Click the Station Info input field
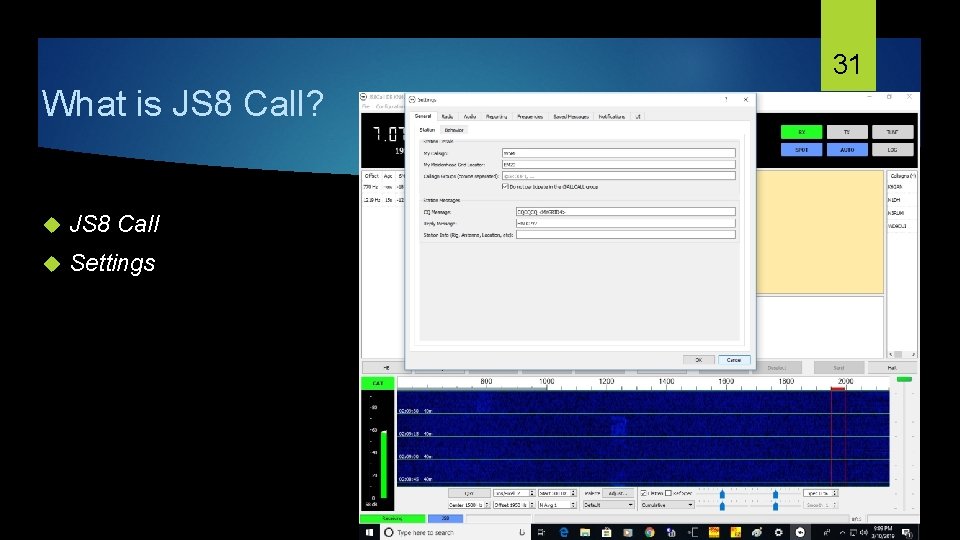The image size is (960, 540). [x=625, y=234]
